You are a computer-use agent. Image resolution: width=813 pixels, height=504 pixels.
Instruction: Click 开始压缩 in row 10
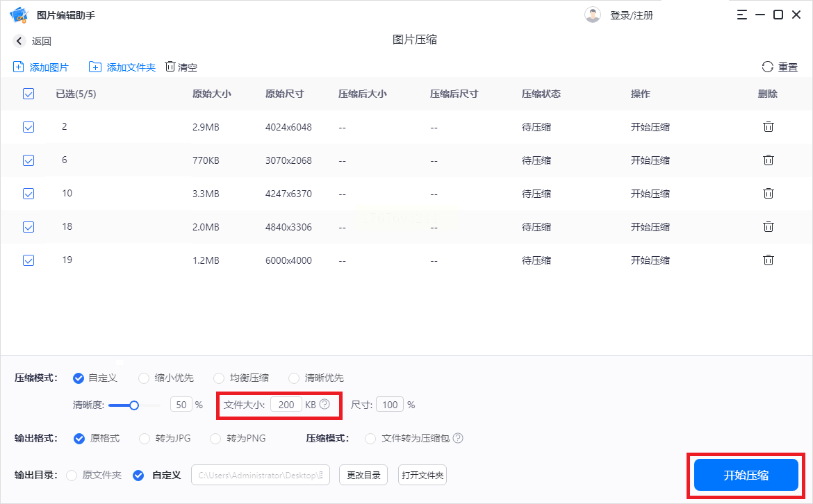(650, 194)
